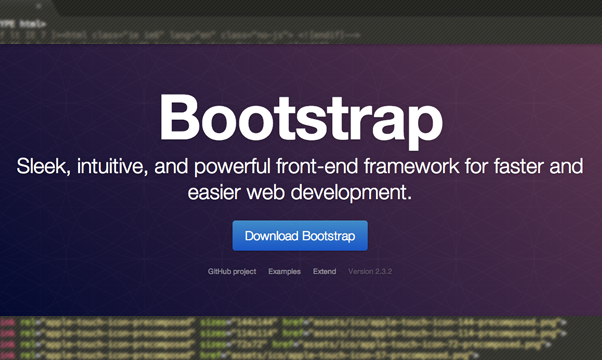The width and height of the screenshot is (602, 360).
Task: Click the sizes="114x114" attribute in code
Action: (x=238, y=333)
